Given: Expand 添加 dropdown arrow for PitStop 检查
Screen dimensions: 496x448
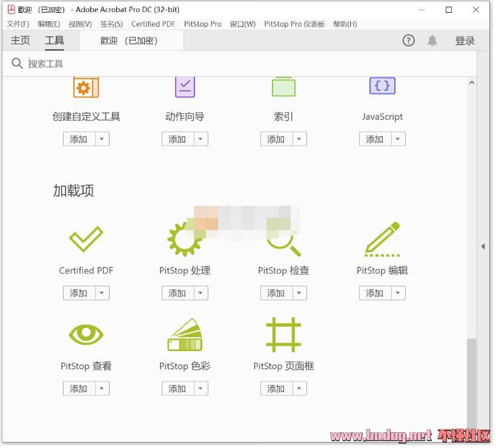Looking at the screenshot, I should click(299, 293).
